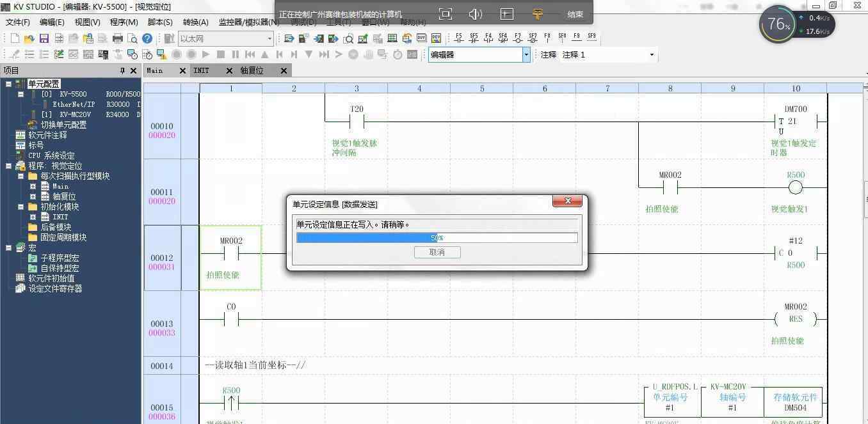Open the 编辑器 mode dropdown

click(x=526, y=55)
